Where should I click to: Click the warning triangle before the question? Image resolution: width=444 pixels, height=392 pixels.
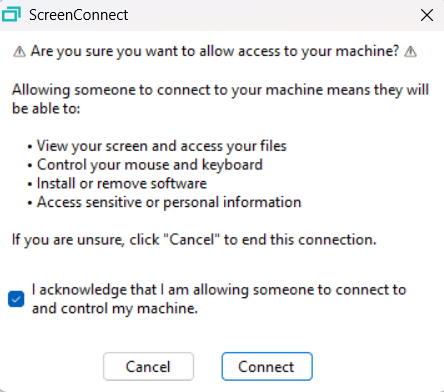pos(19,52)
